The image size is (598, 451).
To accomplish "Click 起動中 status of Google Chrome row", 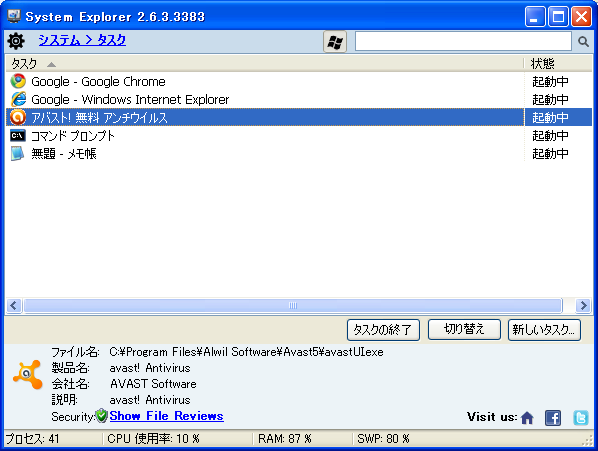I will click(x=550, y=81).
